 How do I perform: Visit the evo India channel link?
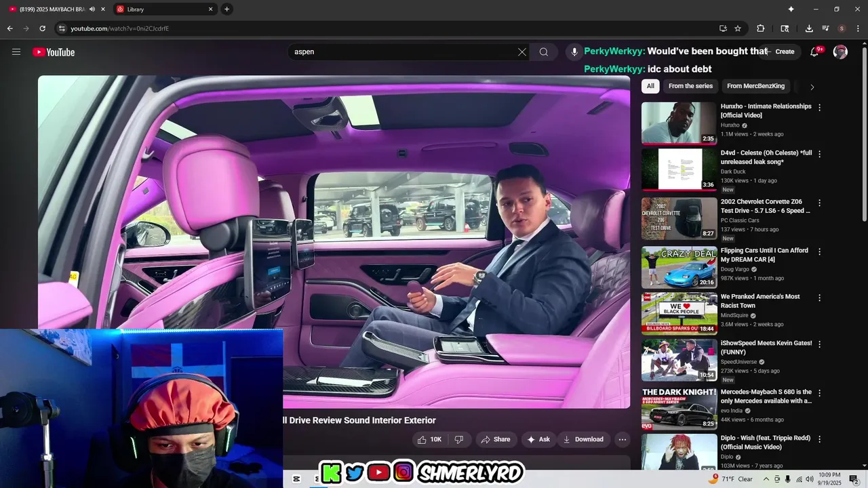(732, 411)
